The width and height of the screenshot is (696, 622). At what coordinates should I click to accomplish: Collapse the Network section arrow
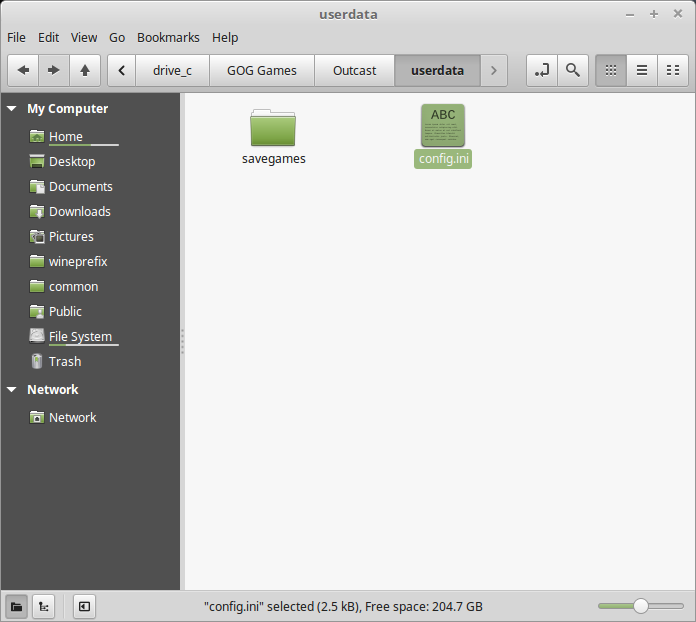pos(12,389)
